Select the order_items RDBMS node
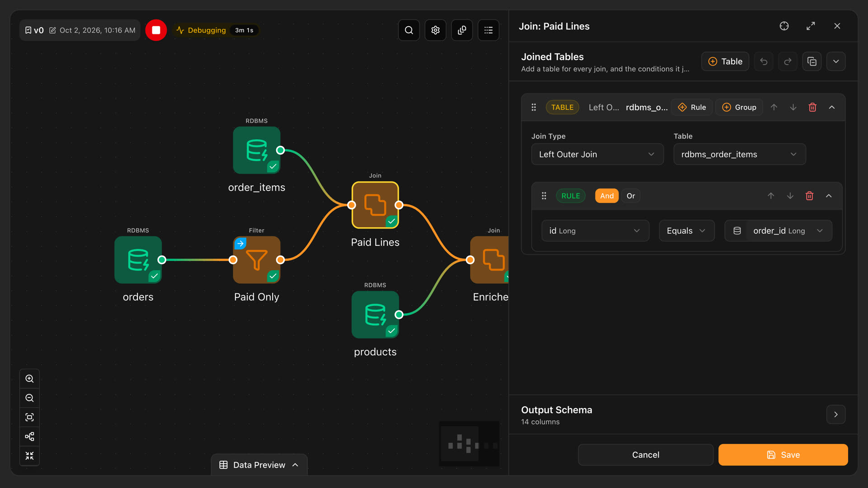Image resolution: width=868 pixels, height=488 pixels. click(x=256, y=150)
